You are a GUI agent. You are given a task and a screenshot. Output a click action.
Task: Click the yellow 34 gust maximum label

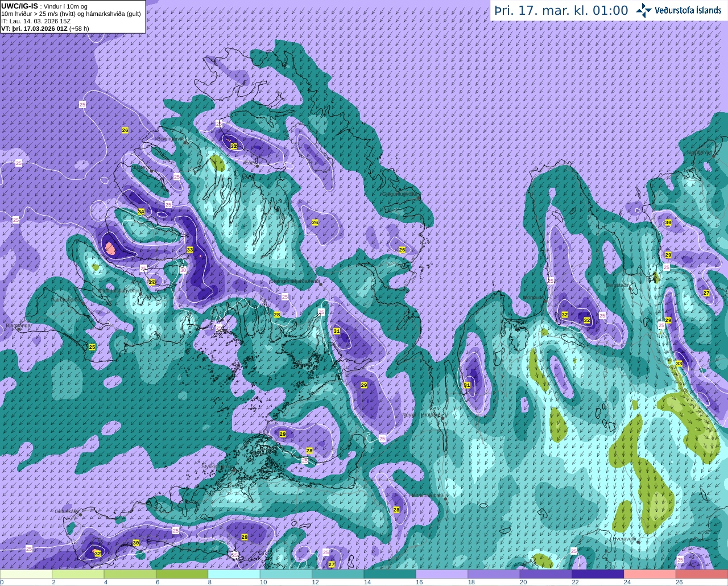pos(141,212)
